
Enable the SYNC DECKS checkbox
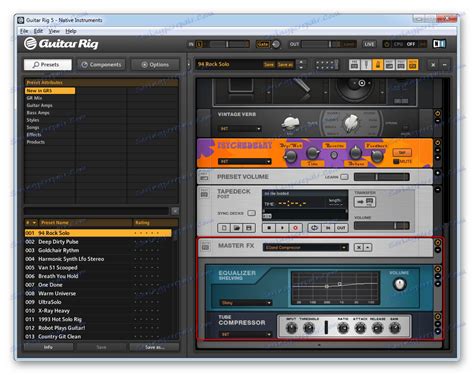(x=251, y=213)
